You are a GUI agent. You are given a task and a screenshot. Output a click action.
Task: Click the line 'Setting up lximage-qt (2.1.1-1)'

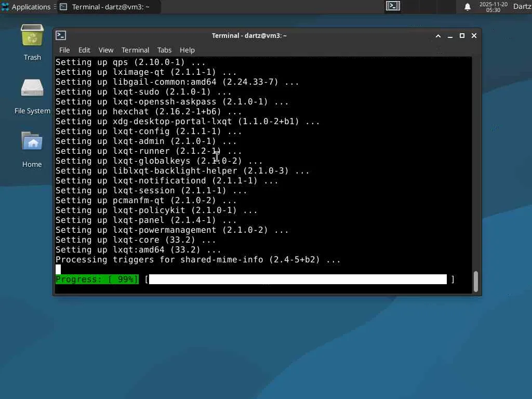[146, 72]
